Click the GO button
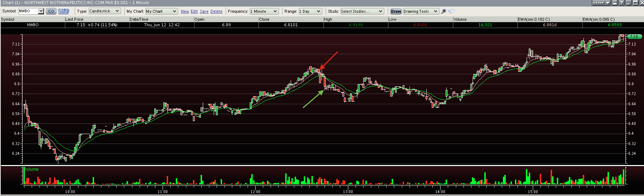Viewport: 644px width, 196px height. [x=51, y=11]
